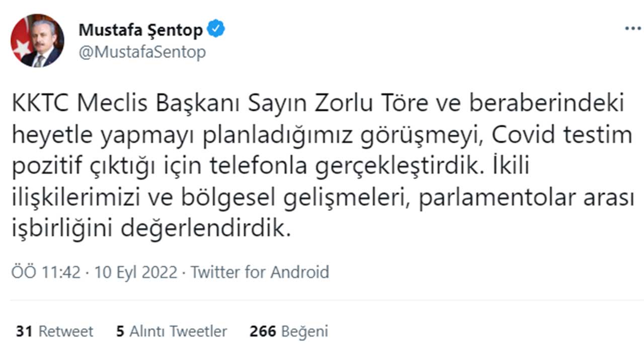Show the 5 Alıntı Tweetler list
Screen dimensions: 644x354
tap(172, 331)
